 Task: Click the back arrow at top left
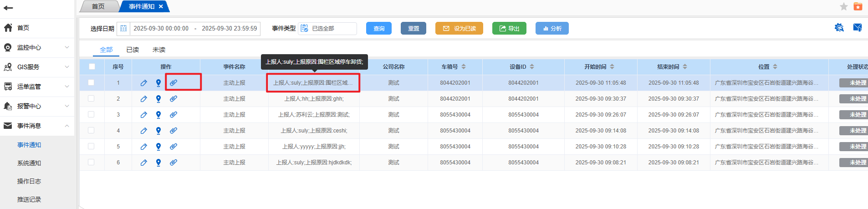pyautogui.click(x=8, y=8)
